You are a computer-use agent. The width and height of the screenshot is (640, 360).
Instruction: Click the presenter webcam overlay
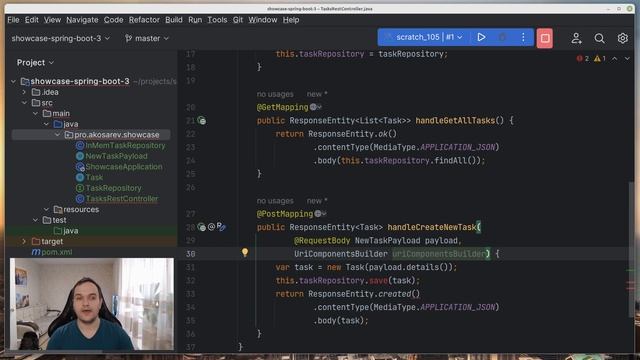coord(92,304)
